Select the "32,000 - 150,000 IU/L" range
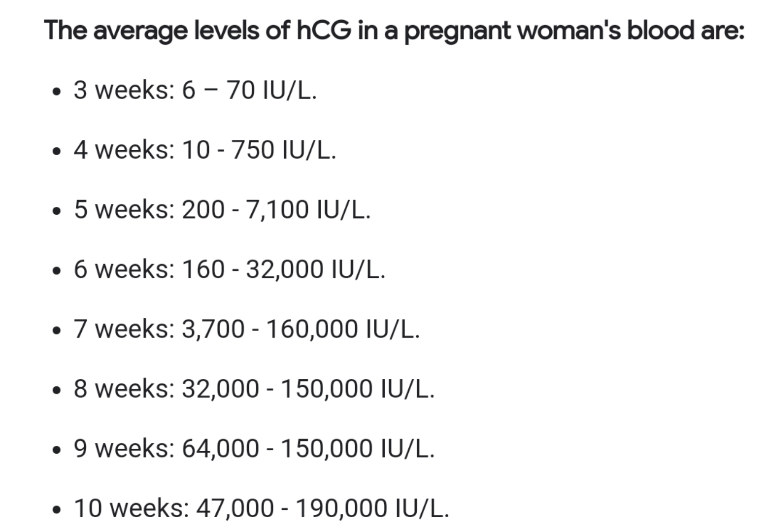768x532 pixels. [308, 389]
